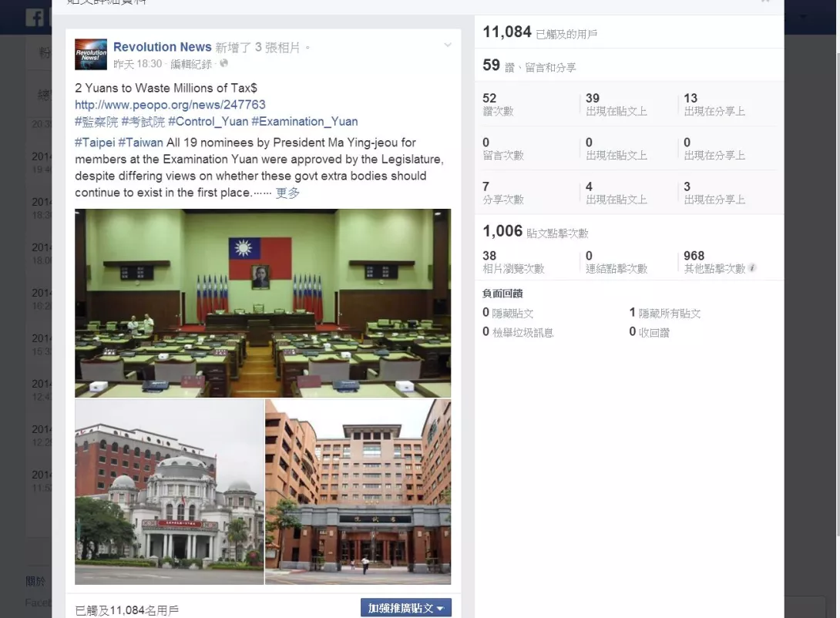Click the 0 收回讚 feedback entry

click(650, 332)
